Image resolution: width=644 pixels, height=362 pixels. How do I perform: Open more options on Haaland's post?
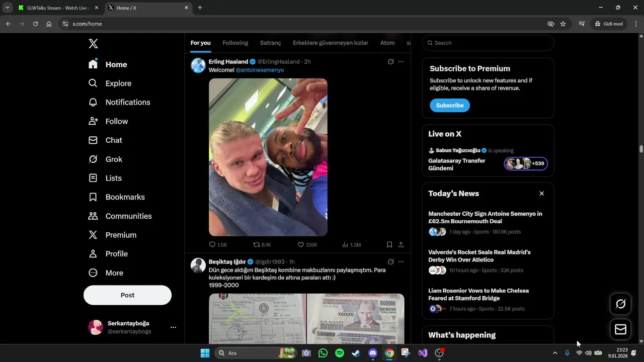pyautogui.click(x=401, y=61)
